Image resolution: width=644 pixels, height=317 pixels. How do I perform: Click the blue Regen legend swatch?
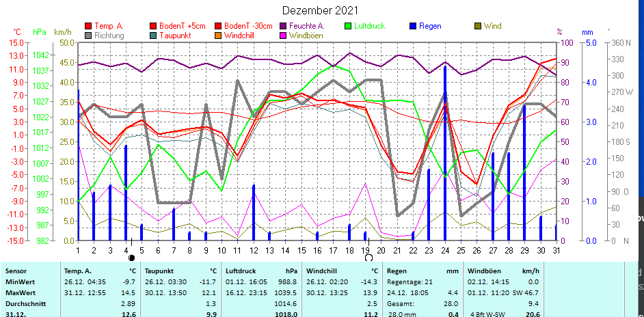(413, 26)
